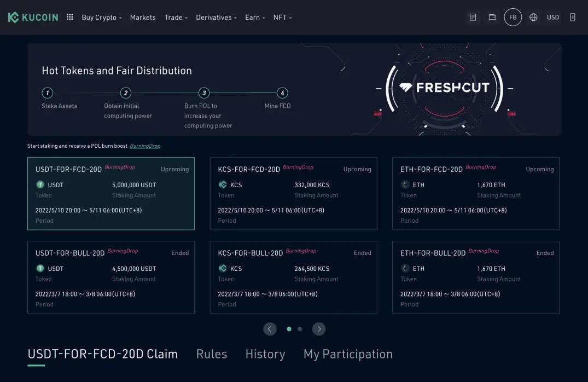Image resolution: width=588 pixels, height=382 pixels.
Task: Click 5,000,000 USDT staking amount
Action: point(134,185)
